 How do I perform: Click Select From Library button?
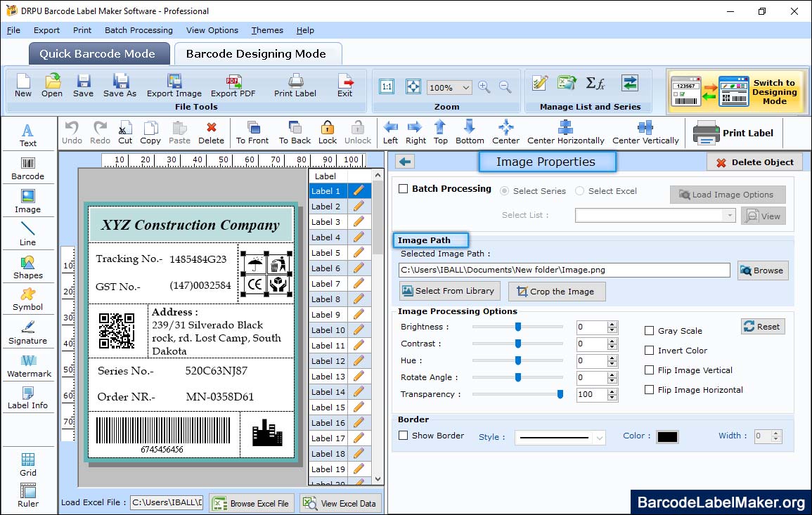coord(449,291)
